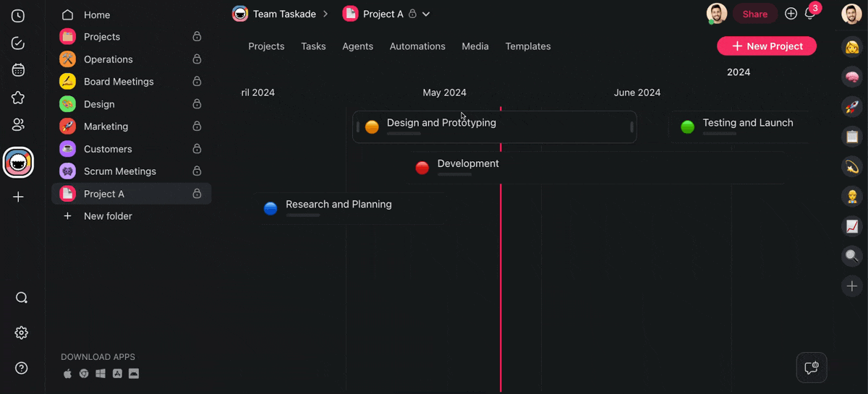Screen dimensions: 868x394
Task: Open the people icon in left rail
Action: click(18, 125)
